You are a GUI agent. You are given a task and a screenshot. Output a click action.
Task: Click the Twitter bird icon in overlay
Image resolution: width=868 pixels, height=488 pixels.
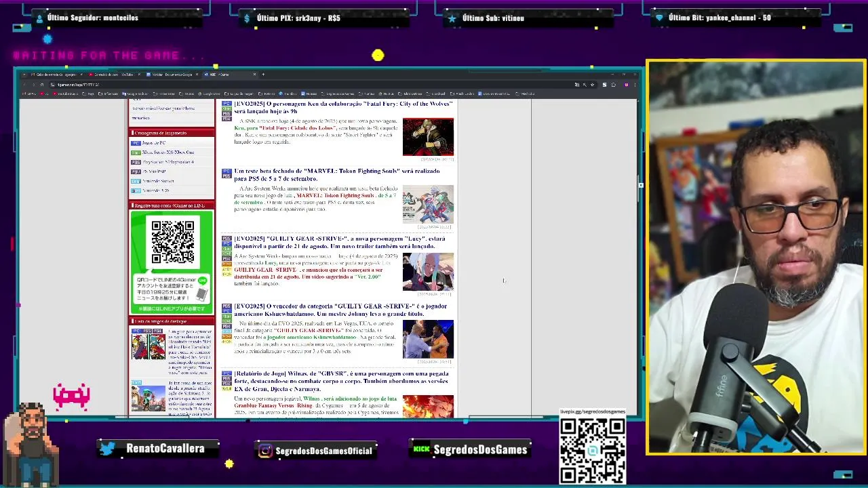click(x=108, y=448)
